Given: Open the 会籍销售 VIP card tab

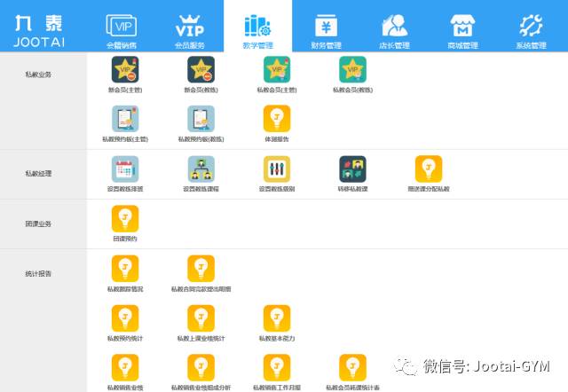Looking at the screenshot, I should pyautogui.click(x=122, y=31).
